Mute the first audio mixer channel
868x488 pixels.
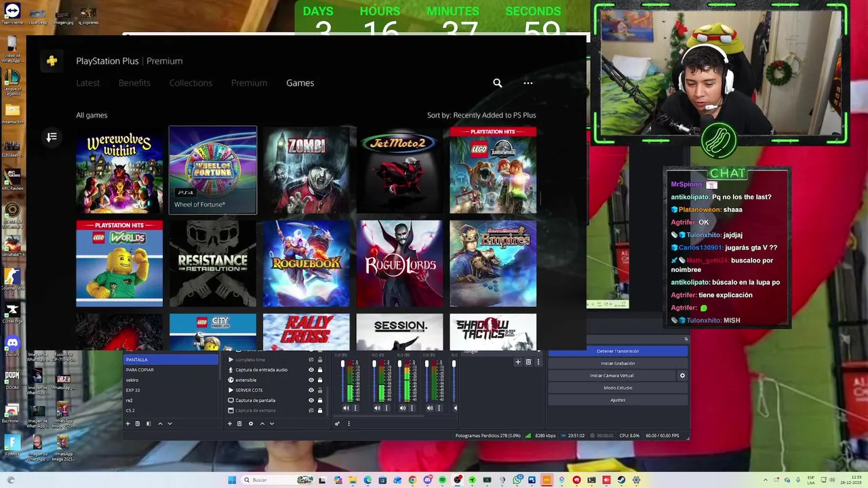pos(346,408)
